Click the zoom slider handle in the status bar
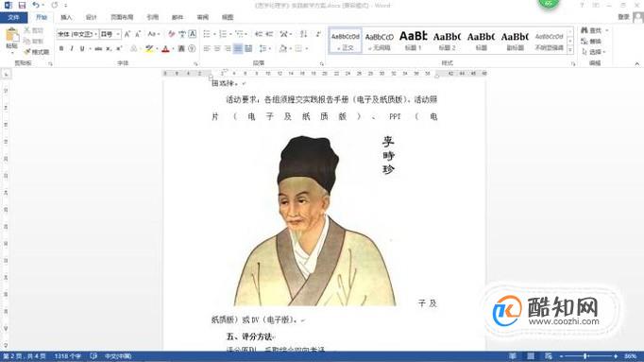This screenshot has width=644, height=362. click(x=585, y=356)
